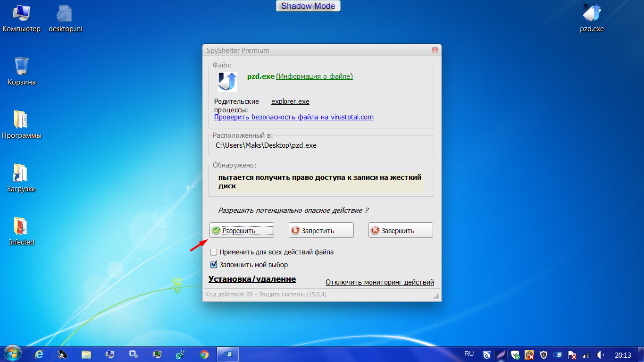Screen dimensions: 644x362
Task: Open Windows Explorer folder taskbar icon
Action: point(86,354)
